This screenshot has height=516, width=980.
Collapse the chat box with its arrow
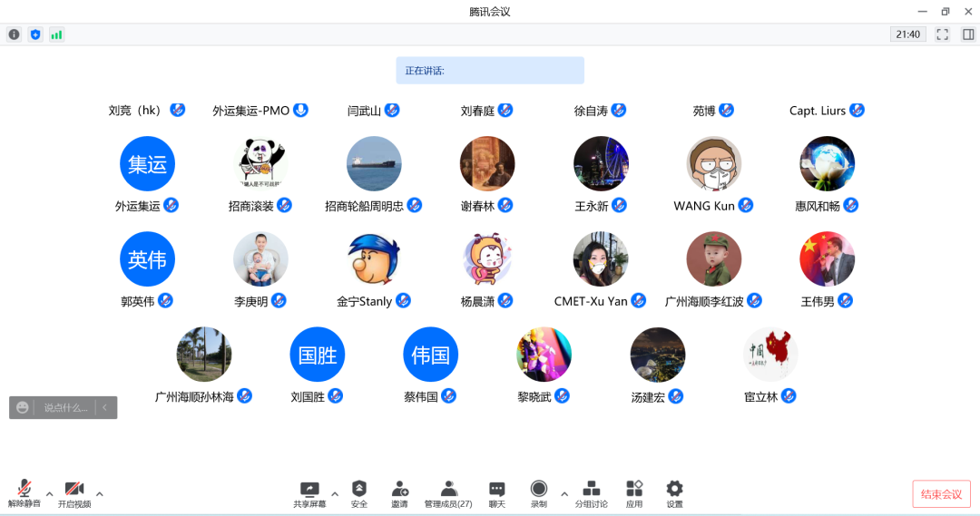(105, 408)
